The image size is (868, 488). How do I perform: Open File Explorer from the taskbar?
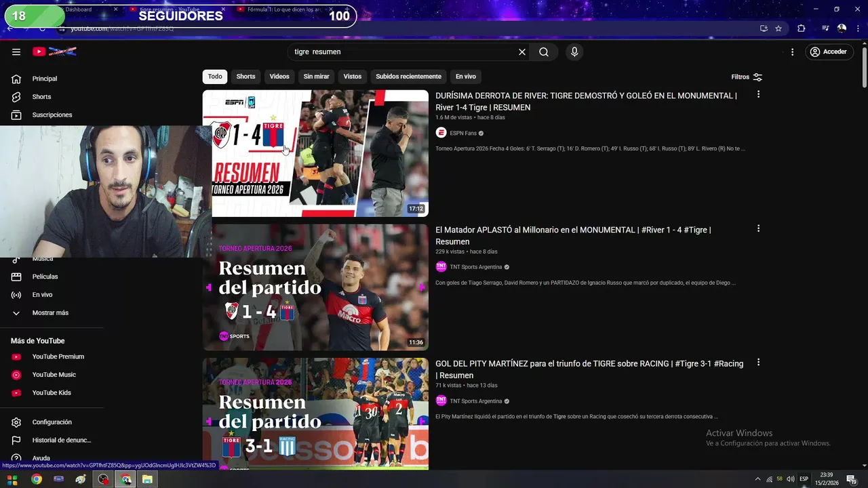(147, 479)
